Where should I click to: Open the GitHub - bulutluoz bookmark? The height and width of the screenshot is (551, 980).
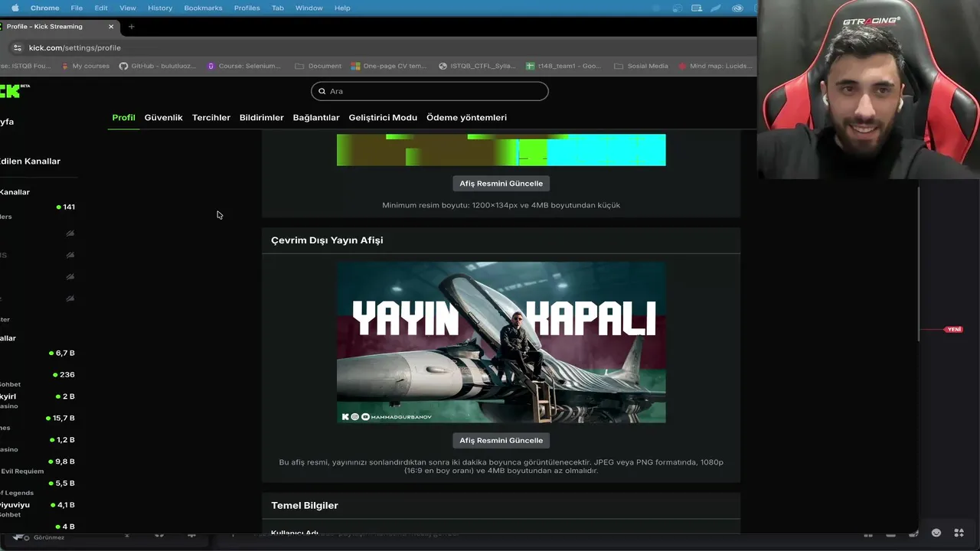click(x=156, y=66)
